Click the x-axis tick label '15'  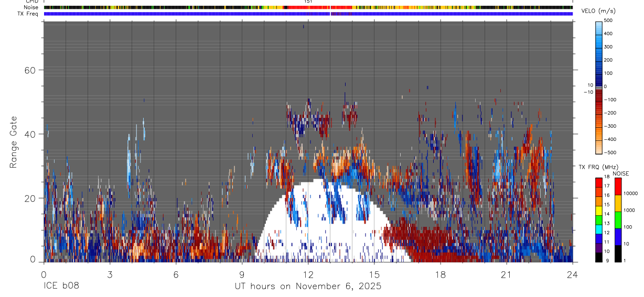[x=374, y=274]
